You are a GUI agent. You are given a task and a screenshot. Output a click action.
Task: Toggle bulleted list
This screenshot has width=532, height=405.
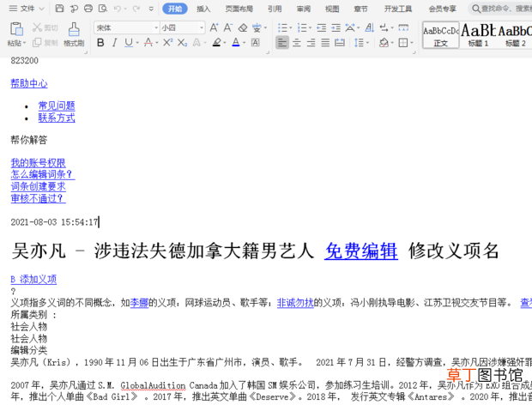tap(282, 27)
